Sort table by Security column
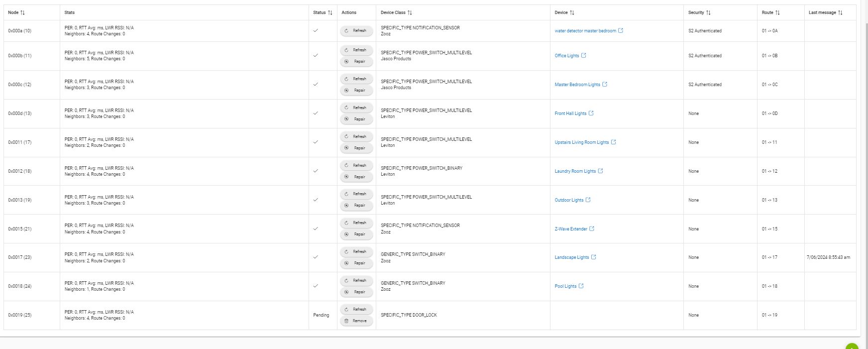This screenshot has width=868, height=349. [x=708, y=12]
